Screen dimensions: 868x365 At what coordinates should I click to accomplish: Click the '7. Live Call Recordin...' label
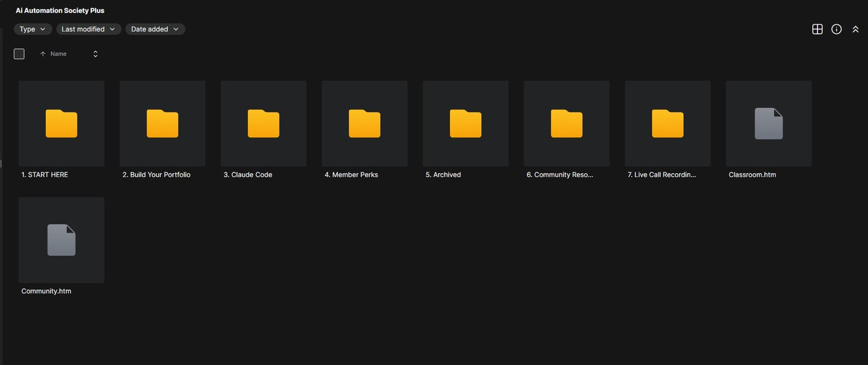(x=662, y=175)
